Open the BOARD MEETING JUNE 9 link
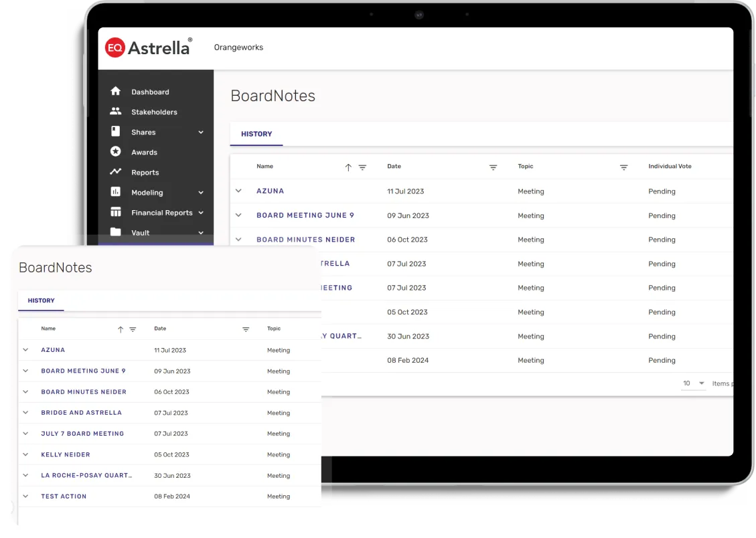Screen dimensions: 756x538 pyautogui.click(x=305, y=215)
